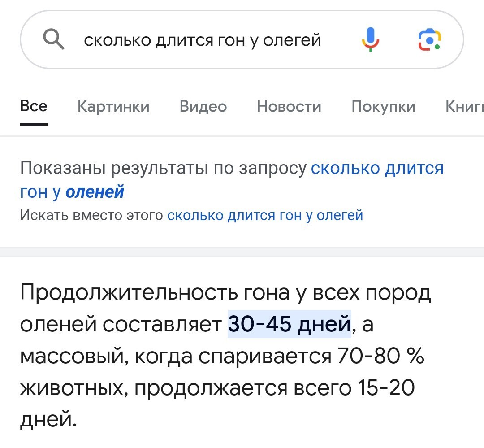Screen dimensions: 484x448
Task: Click the Искать вместо этого label
Action: tap(91, 216)
